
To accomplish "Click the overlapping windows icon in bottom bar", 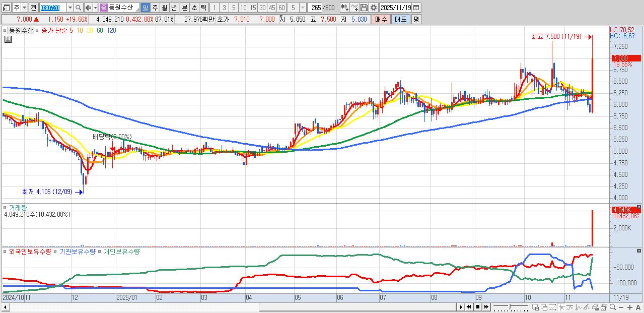I will pyautogui.click(x=544, y=307).
